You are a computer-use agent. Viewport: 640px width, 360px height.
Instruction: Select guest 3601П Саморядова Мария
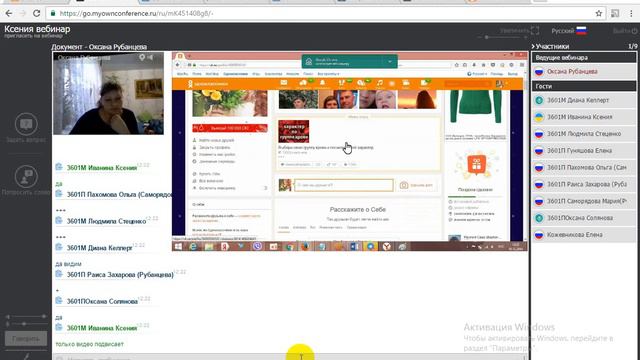584,201
